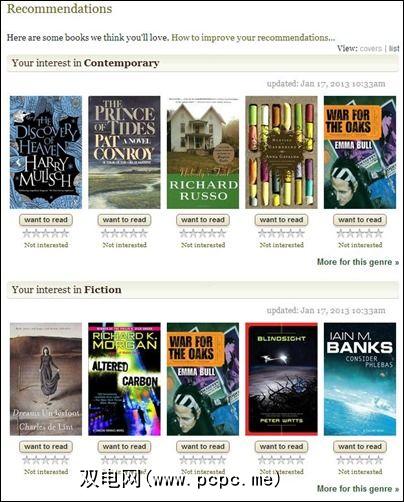The image size is (404, 502).
Task: Rate The Discovery of Heaven five stars
Action: pos(65,233)
